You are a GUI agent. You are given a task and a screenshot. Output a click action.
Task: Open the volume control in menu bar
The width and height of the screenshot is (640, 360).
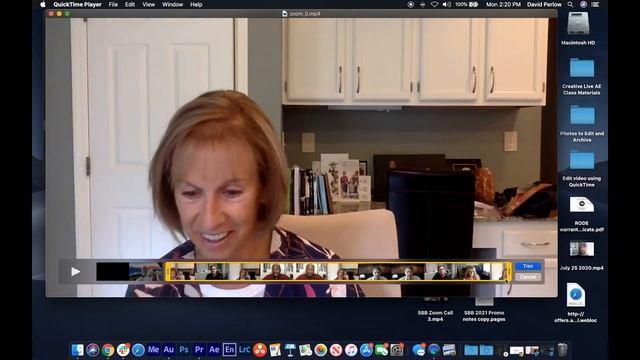tap(447, 4)
